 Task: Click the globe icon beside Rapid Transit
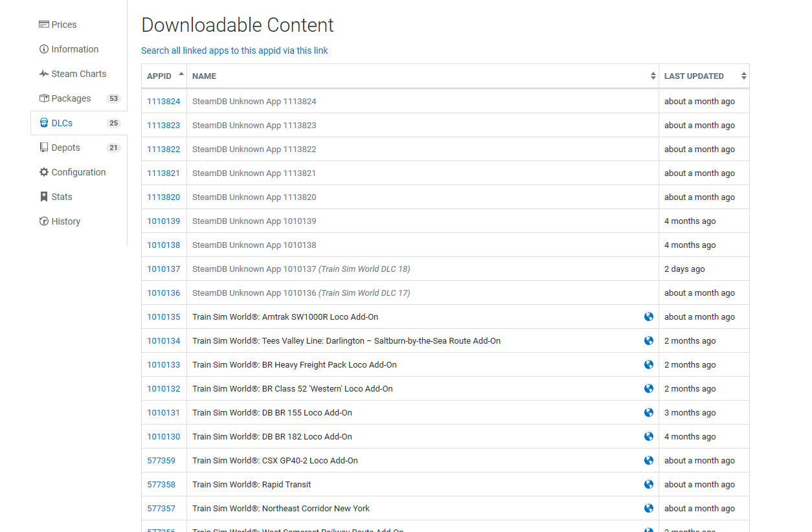pyautogui.click(x=649, y=484)
